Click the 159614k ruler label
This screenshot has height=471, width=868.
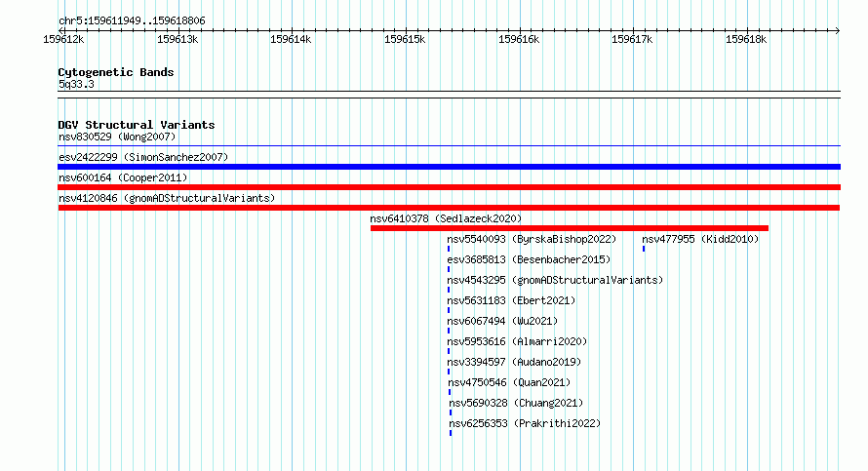pos(291,39)
